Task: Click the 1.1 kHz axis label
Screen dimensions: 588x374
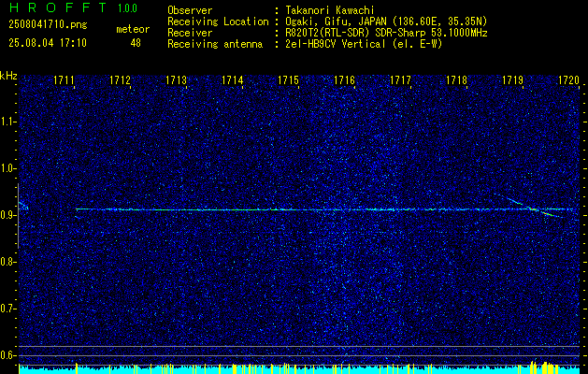Action: point(7,122)
